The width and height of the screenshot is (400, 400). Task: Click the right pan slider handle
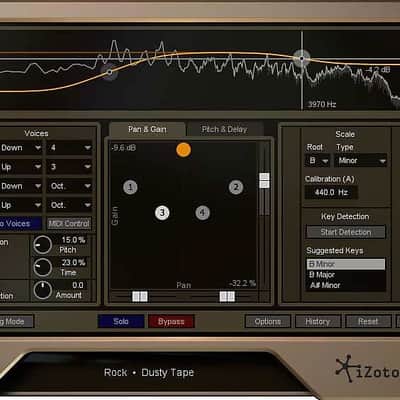click(227, 296)
